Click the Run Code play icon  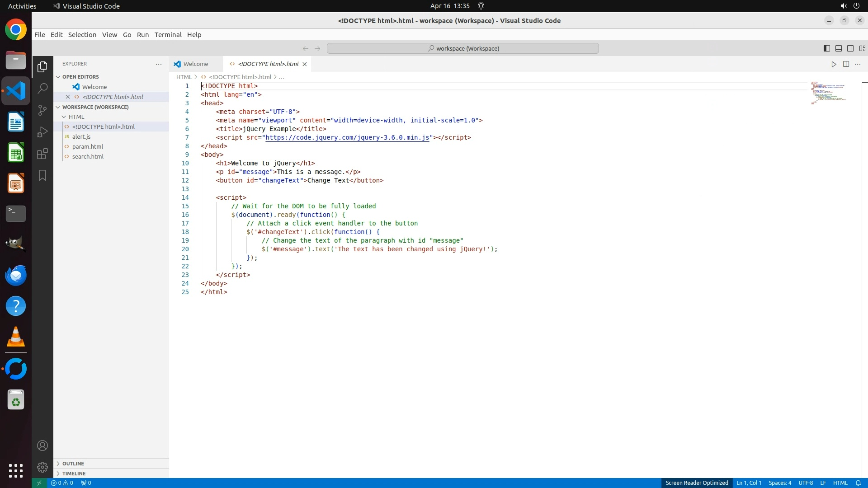834,64
